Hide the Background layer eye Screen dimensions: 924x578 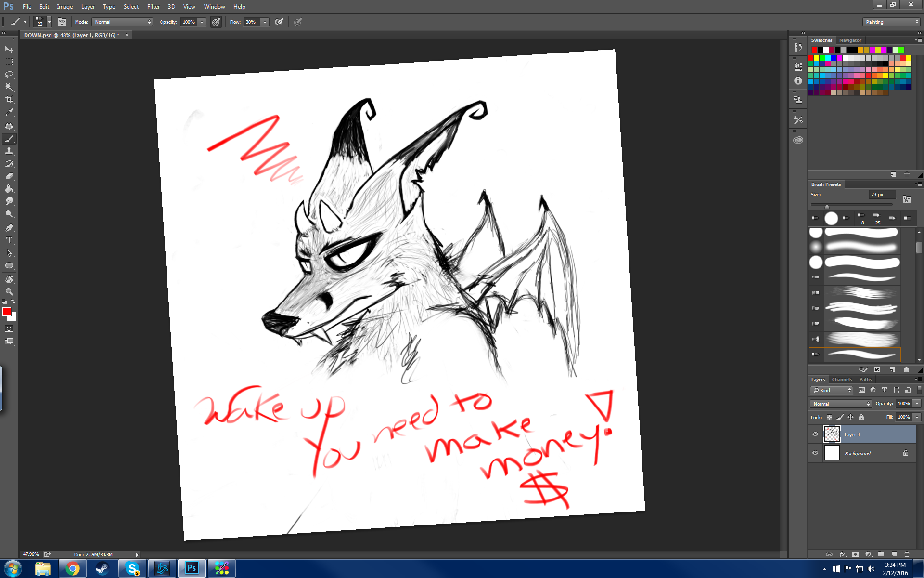tap(815, 453)
